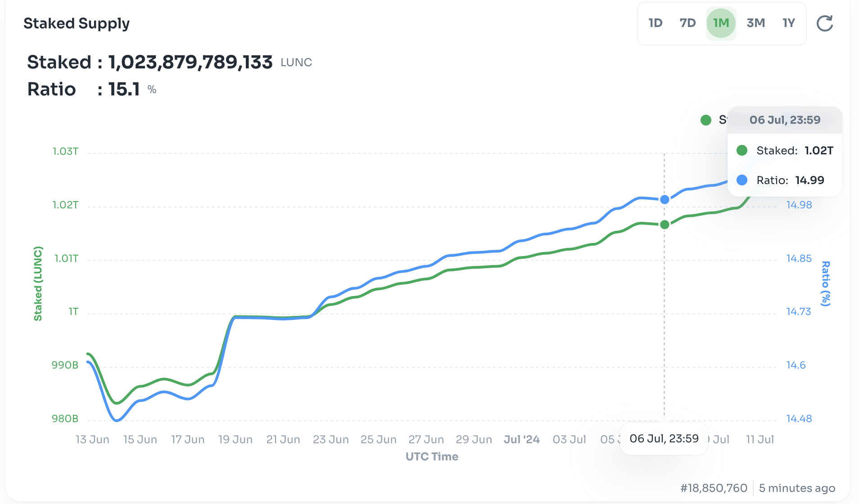This screenshot has height=504, width=859.
Task: Switch to the 1D time range
Action: 656,23
